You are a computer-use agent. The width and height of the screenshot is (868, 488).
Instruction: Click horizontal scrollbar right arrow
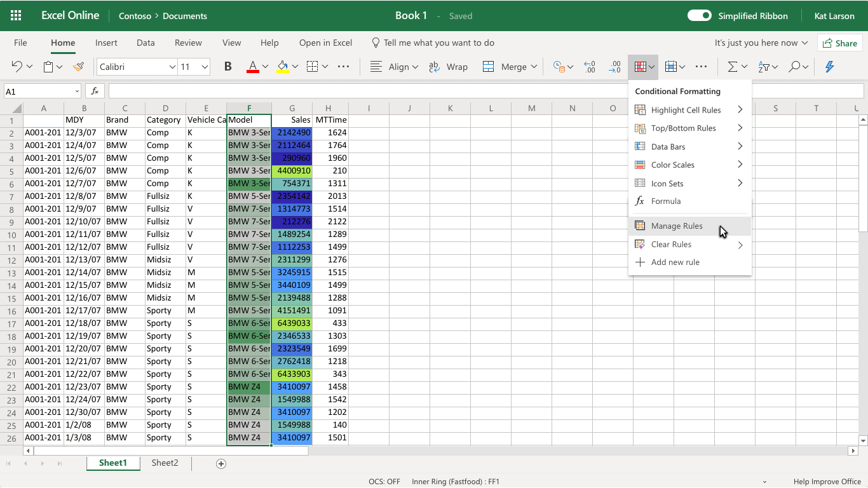[x=853, y=451]
